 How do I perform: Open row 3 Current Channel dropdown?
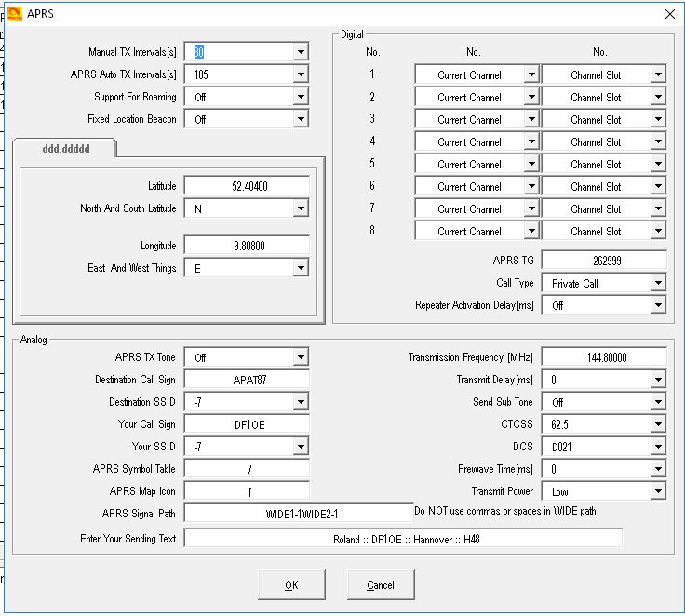[531, 119]
